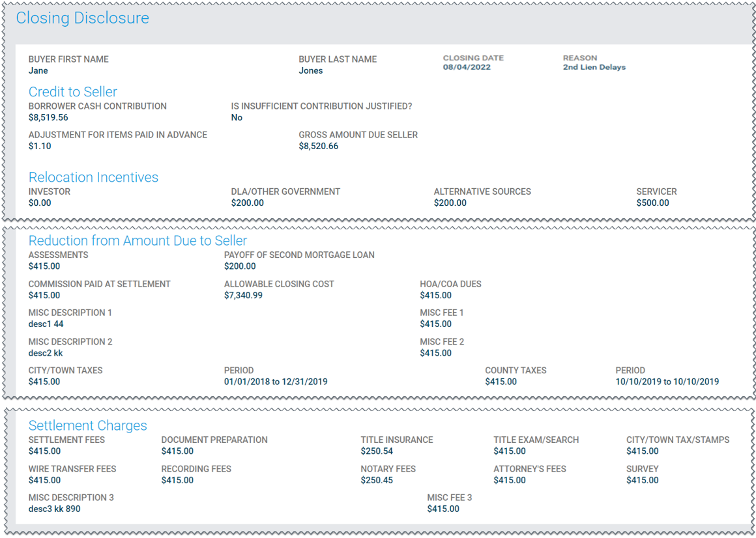Click the misc description 1 value desc1 44
The image size is (756, 538).
[46, 324]
